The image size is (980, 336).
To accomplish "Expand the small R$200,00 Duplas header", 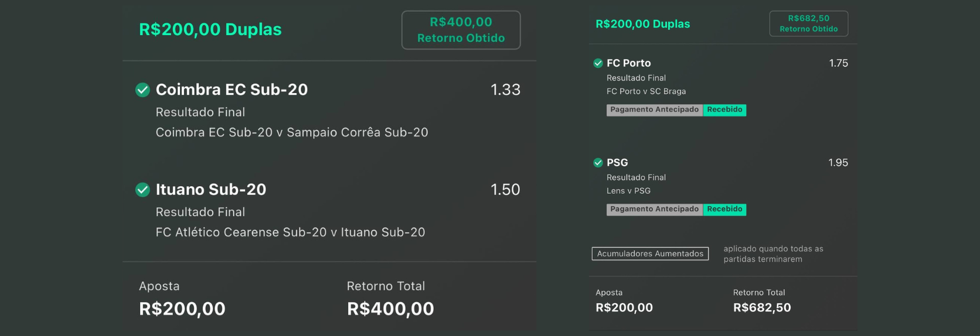I will [x=642, y=24].
